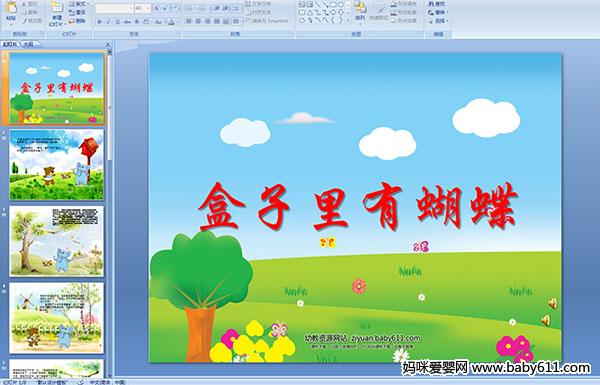Click the Replace icon in editing group

(437, 13)
